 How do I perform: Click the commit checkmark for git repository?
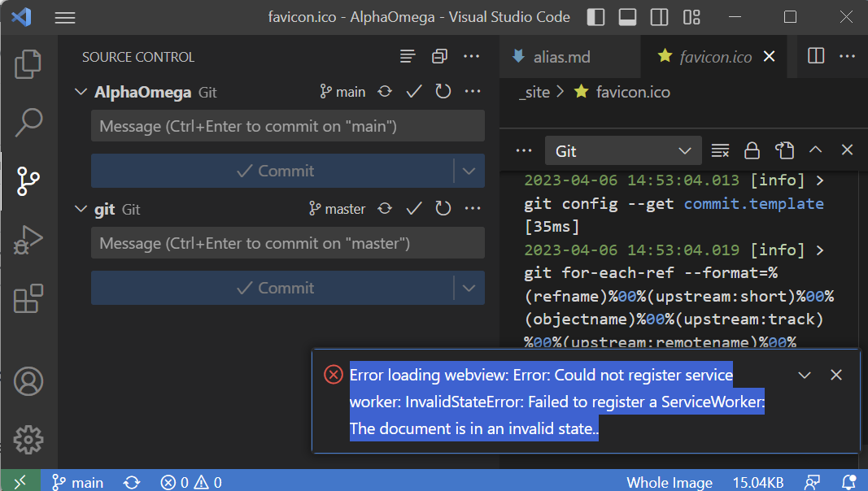[x=414, y=209]
